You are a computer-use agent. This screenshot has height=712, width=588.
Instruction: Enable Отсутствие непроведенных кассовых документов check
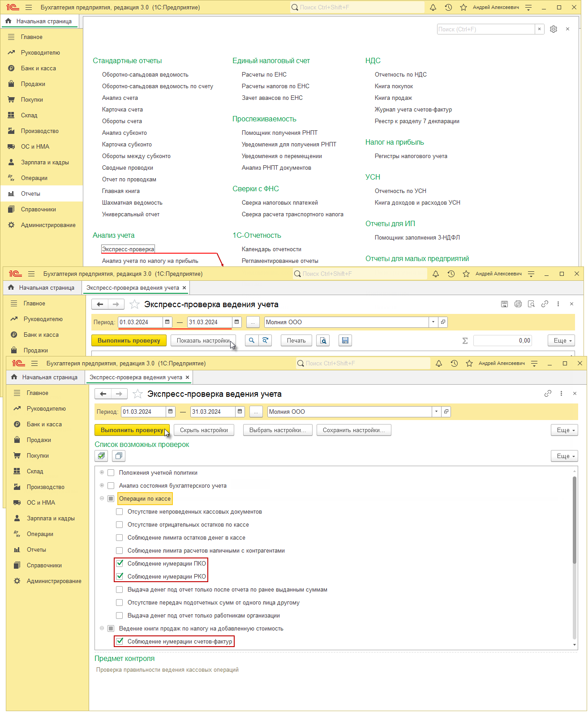[120, 511]
